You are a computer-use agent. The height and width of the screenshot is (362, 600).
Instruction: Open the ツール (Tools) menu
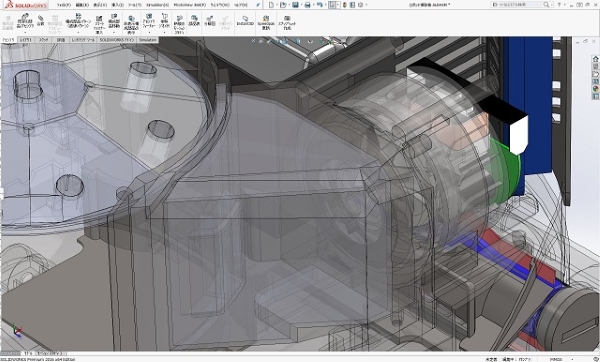(135, 5)
